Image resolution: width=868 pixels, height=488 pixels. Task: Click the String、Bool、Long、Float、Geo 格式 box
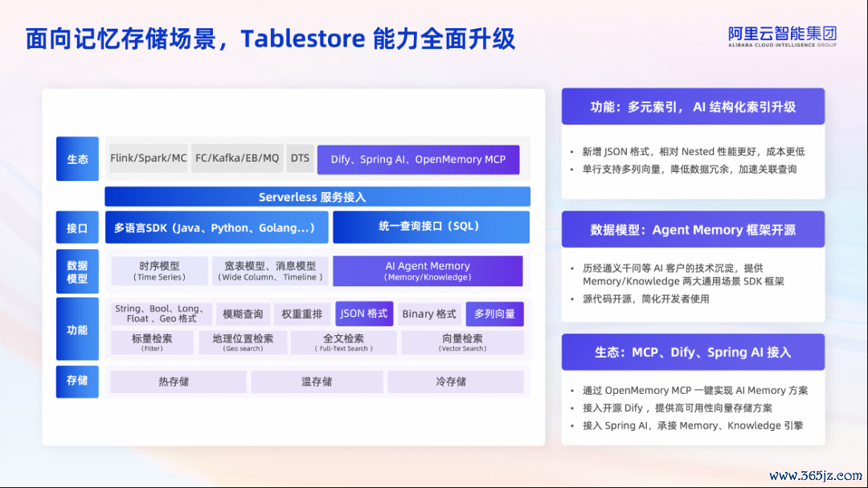point(162,314)
